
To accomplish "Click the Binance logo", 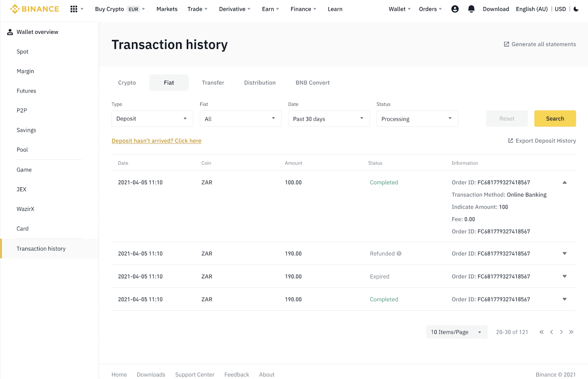I will 35,9.
